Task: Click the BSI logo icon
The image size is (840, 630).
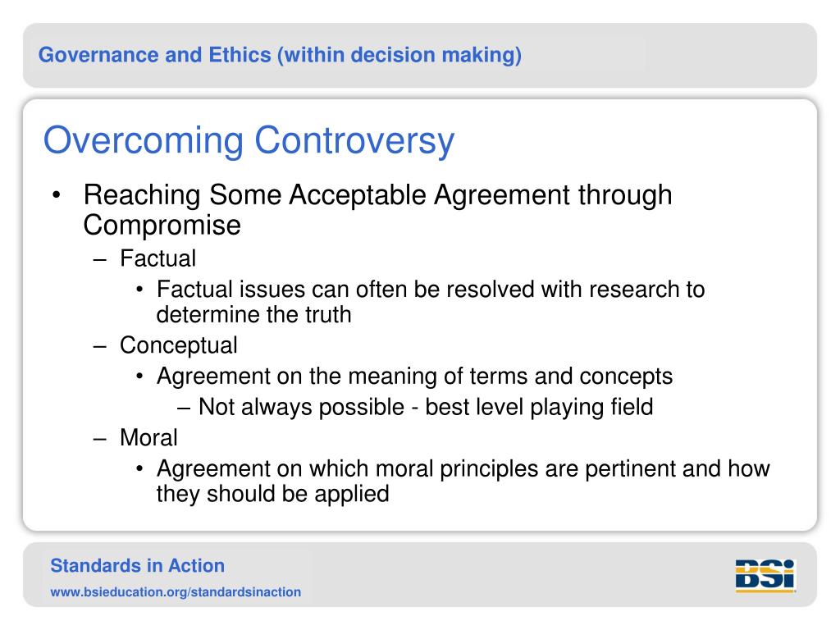Action: (x=765, y=576)
